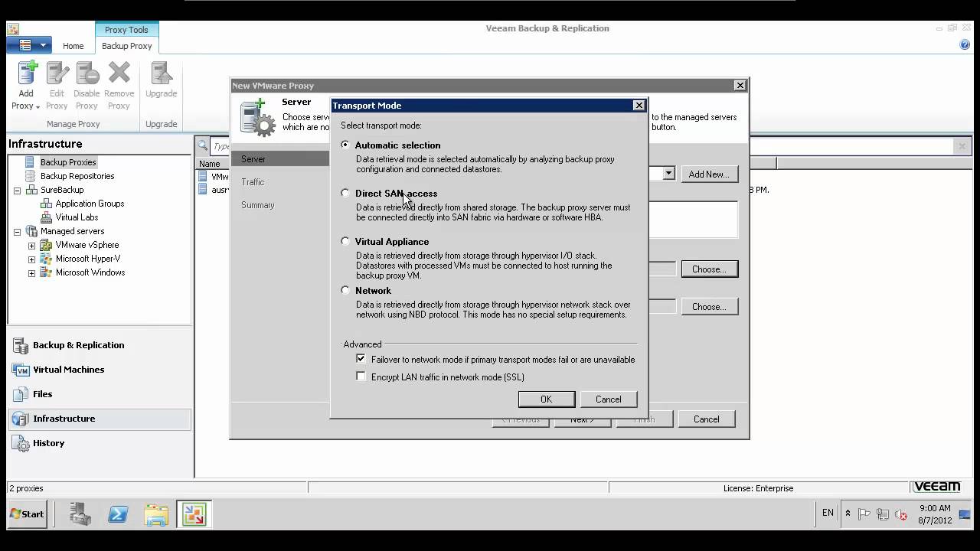The image size is (980, 551).
Task: Open the Virtual Machines view
Action: (100, 370)
